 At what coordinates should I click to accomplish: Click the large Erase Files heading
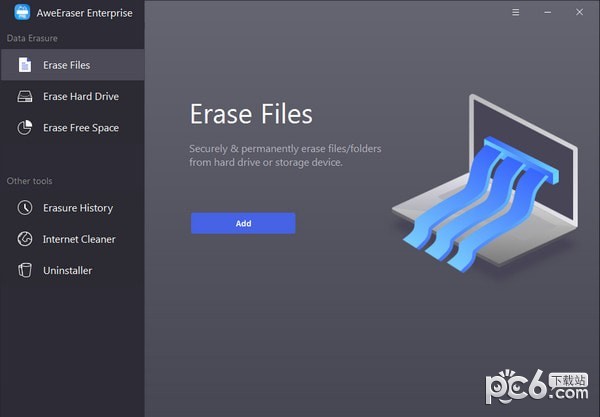coord(251,114)
